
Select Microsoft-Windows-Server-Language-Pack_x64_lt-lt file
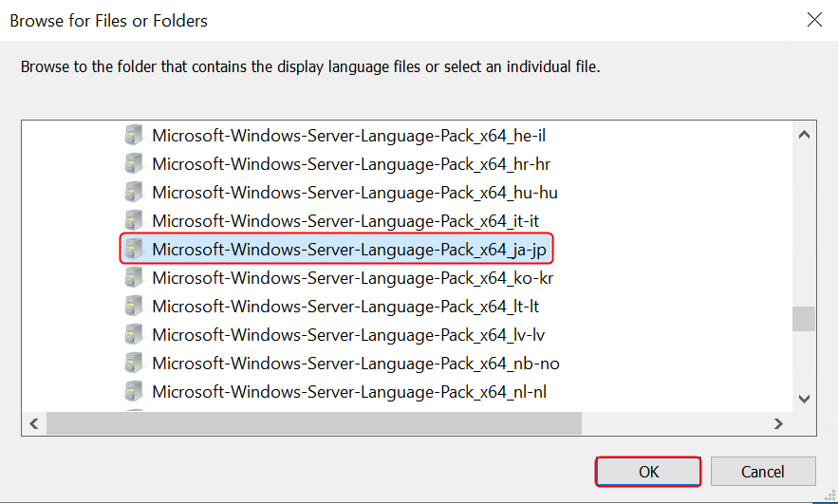coord(345,307)
